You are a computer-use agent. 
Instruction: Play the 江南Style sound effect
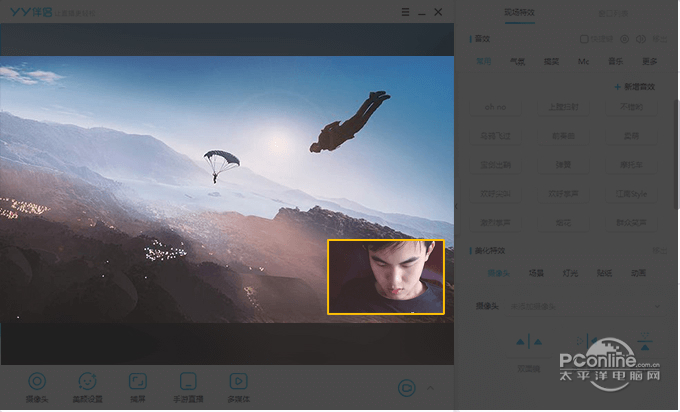[x=631, y=193]
